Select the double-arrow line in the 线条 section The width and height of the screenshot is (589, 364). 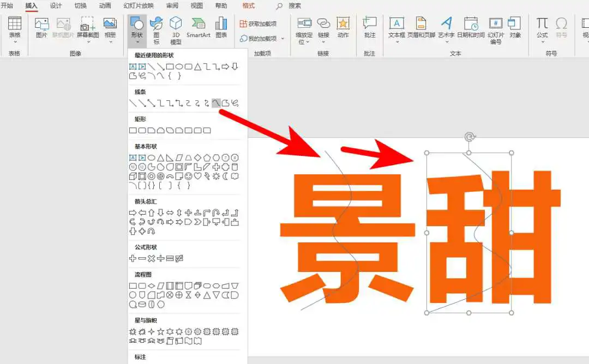click(x=152, y=103)
